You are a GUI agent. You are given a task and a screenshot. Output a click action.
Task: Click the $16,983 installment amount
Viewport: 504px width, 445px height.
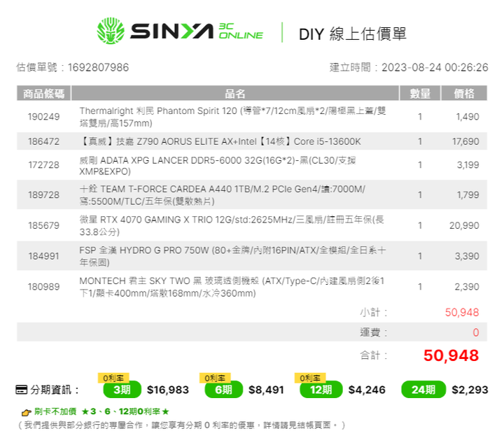point(168,390)
